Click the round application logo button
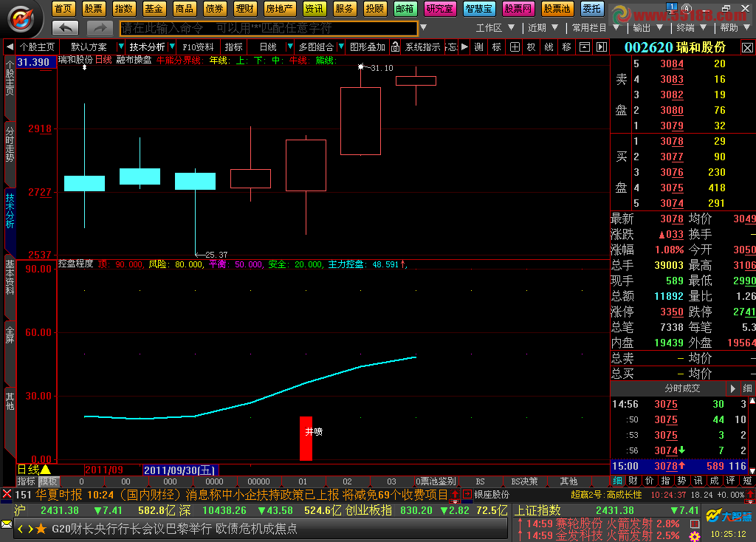This screenshot has width=756, height=542. (x=21, y=19)
